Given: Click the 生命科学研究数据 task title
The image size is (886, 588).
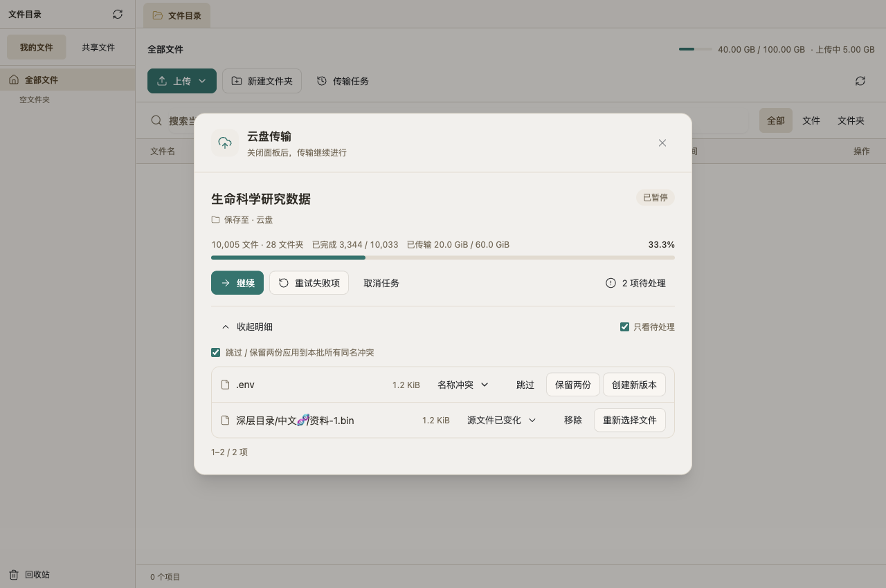Looking at the screenshot, I should point(261,199).
